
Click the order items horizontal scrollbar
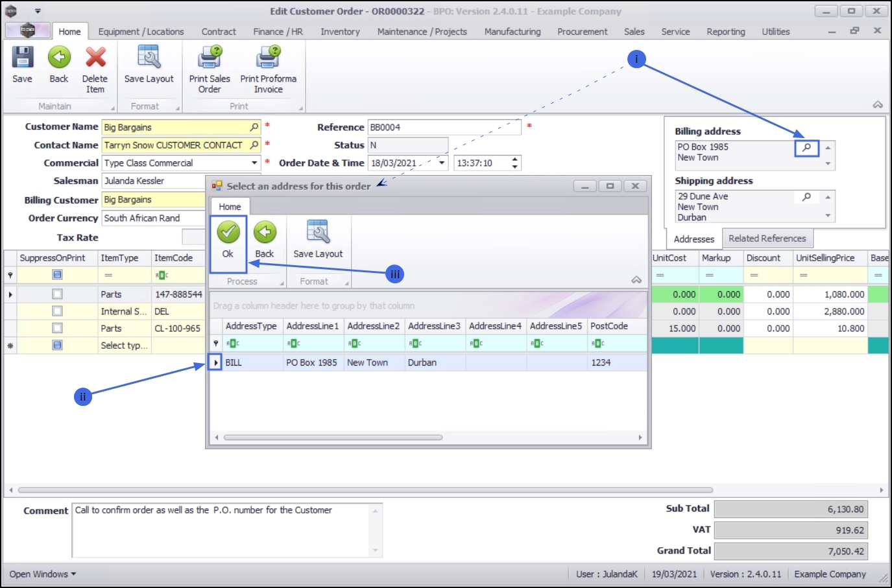[365, 490]
